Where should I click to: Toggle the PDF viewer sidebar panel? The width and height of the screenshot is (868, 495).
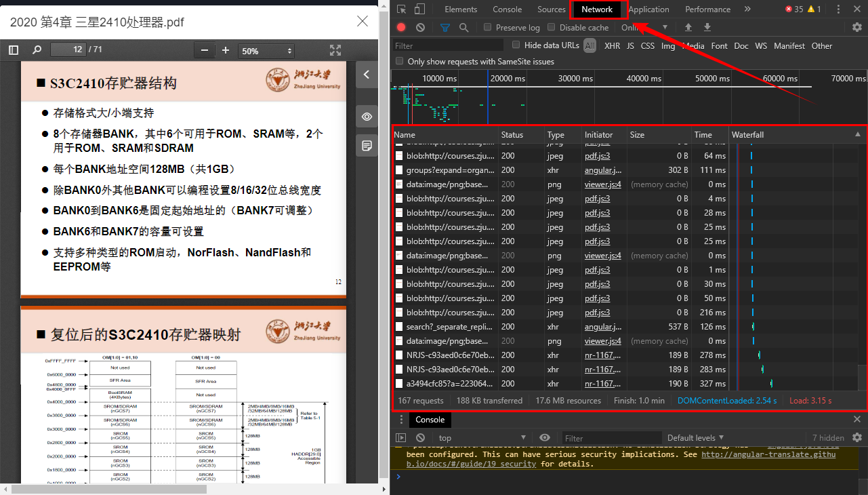pos(14,50)
